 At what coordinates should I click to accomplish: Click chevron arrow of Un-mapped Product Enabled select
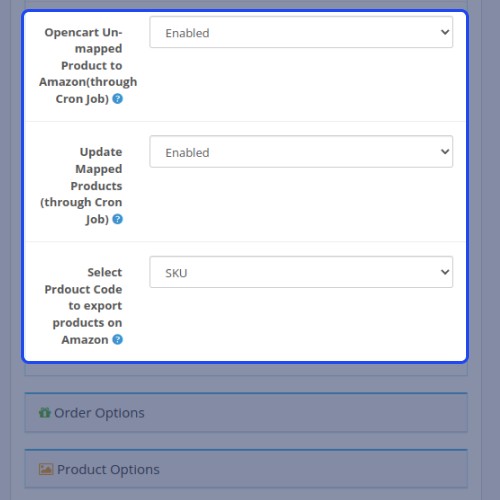445,32
